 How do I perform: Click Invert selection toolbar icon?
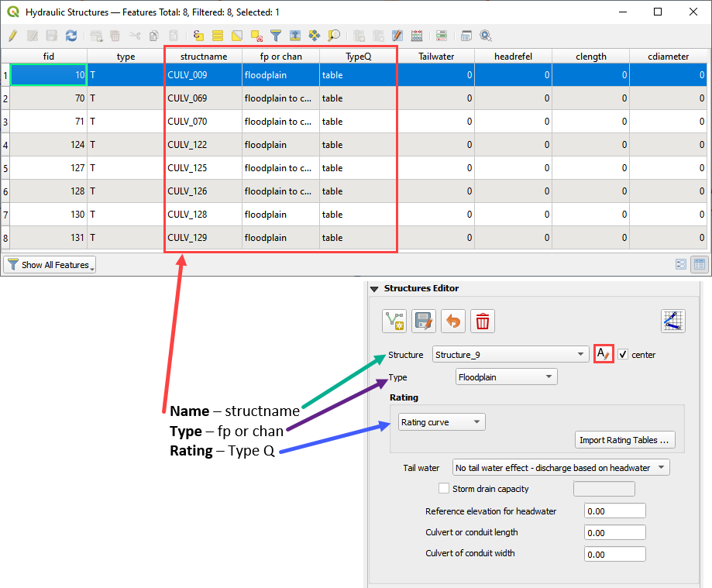pyautogui.click(x=237, y=36)
